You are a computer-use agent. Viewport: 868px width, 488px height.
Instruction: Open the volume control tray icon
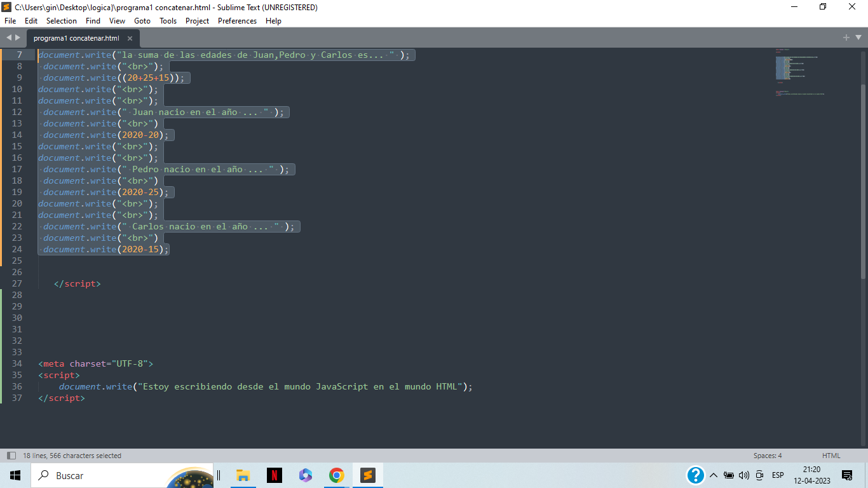coord(744,475)
